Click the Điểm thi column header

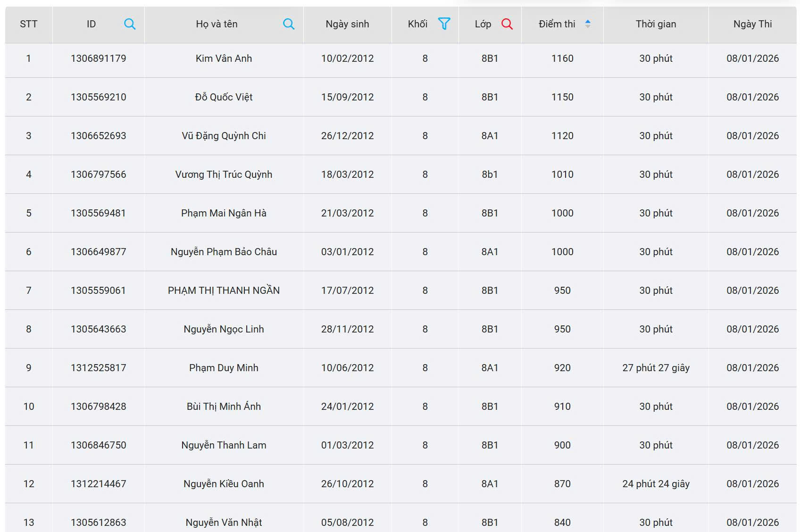[557, 24]
